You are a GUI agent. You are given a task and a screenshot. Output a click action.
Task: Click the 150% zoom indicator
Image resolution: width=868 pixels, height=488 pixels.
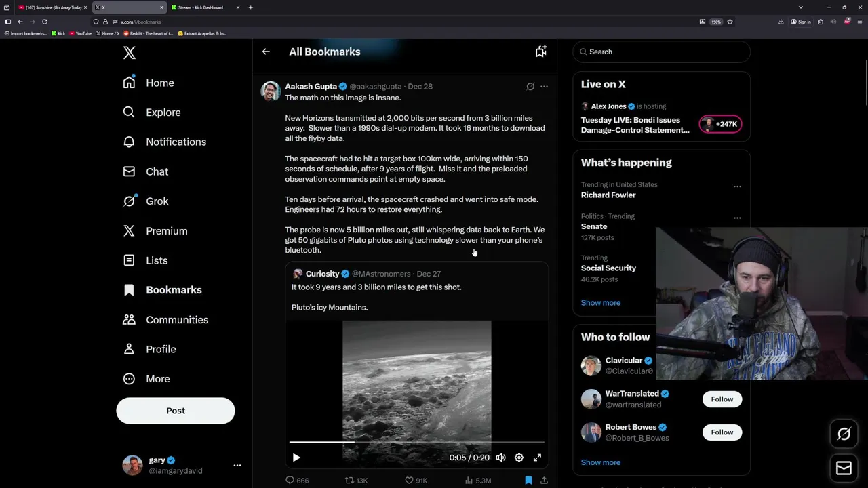tap(716, 22)
